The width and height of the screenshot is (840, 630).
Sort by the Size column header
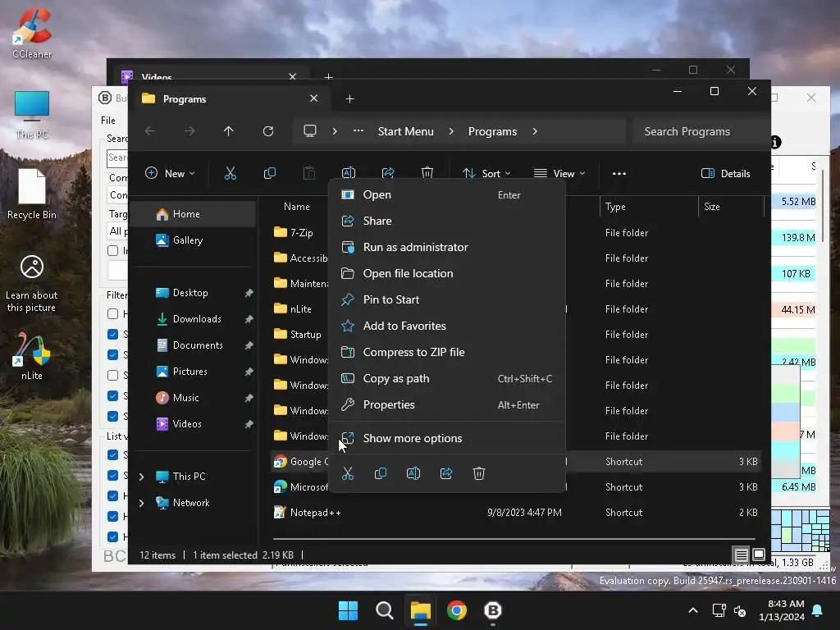pos(731,207)
